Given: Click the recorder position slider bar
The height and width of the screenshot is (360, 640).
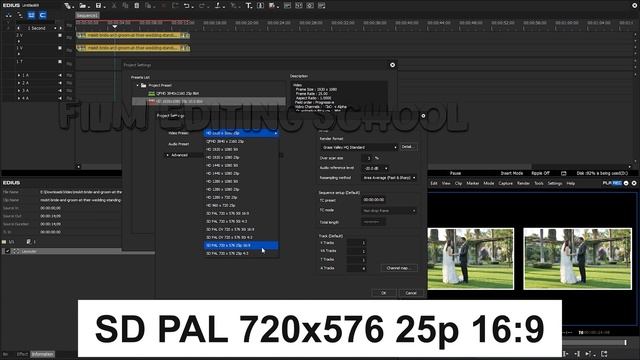Looking at the screenshot, I should [x=593, y=342].
